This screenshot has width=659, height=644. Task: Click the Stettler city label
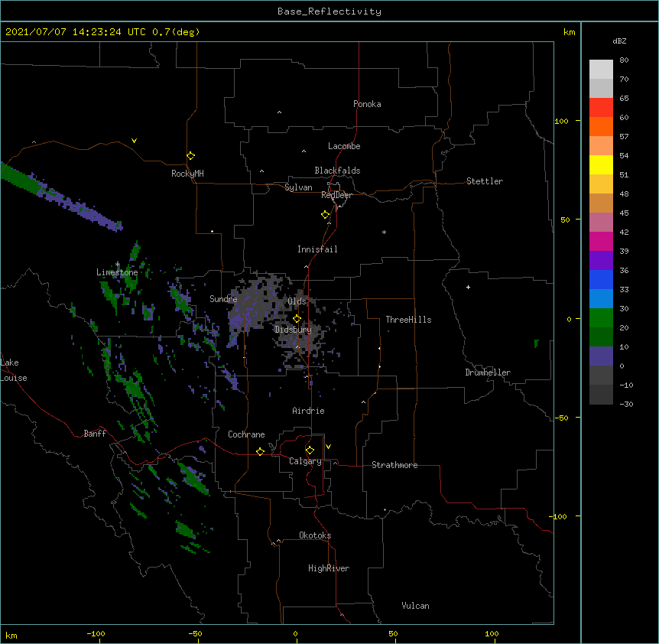click(485, 181)
